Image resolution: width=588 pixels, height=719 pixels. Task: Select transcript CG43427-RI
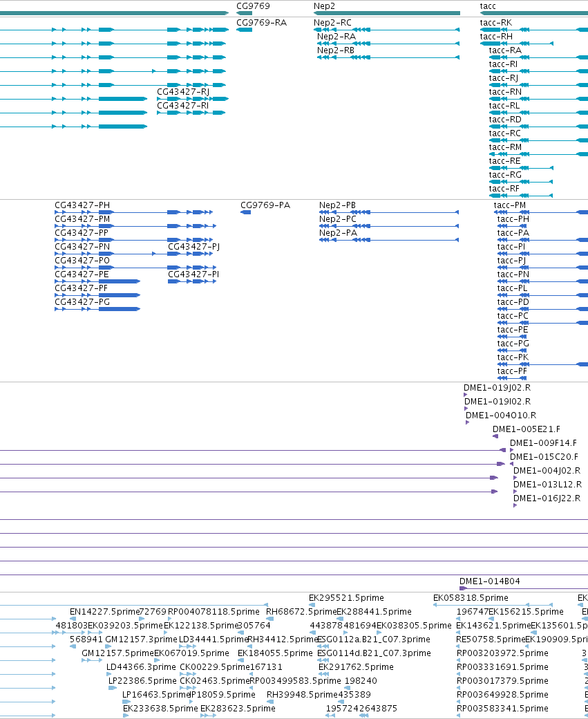pos(183,106)
